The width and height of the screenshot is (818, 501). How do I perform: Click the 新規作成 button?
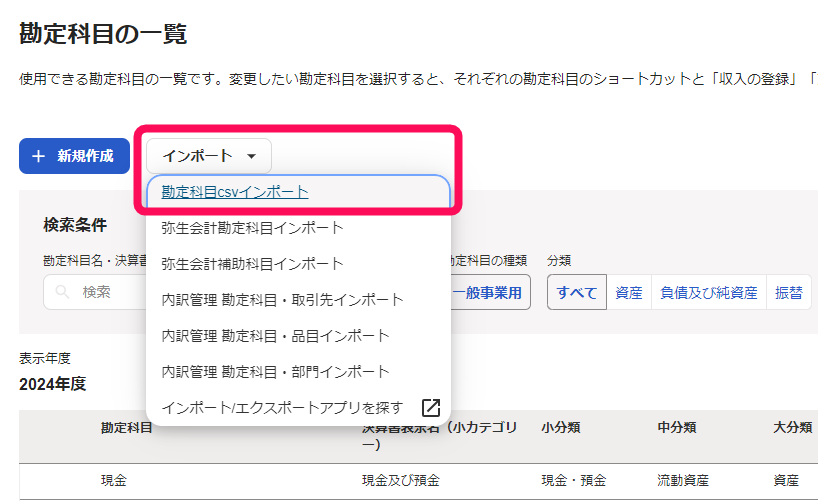[x=74, y=156]
